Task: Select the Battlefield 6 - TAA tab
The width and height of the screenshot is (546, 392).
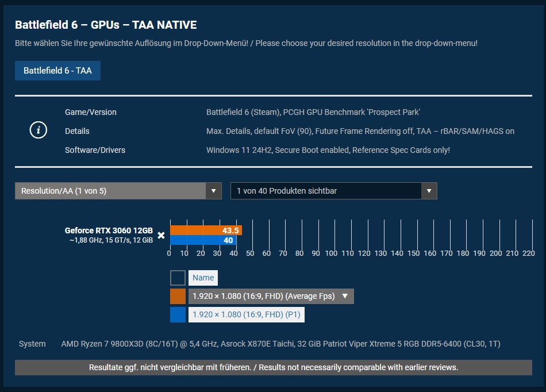Action: click(x=58, y=71)
